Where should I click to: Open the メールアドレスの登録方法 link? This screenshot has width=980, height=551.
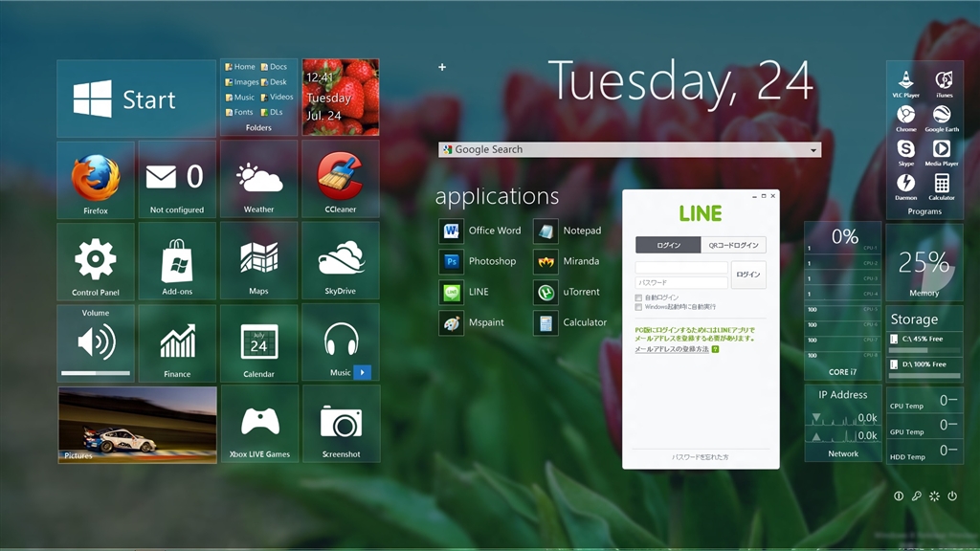(672, 349)
